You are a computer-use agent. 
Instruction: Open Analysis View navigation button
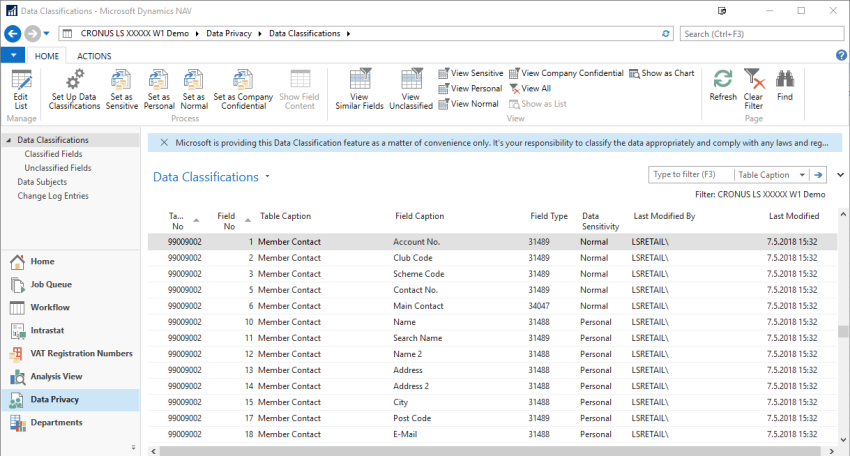[70, 376]
